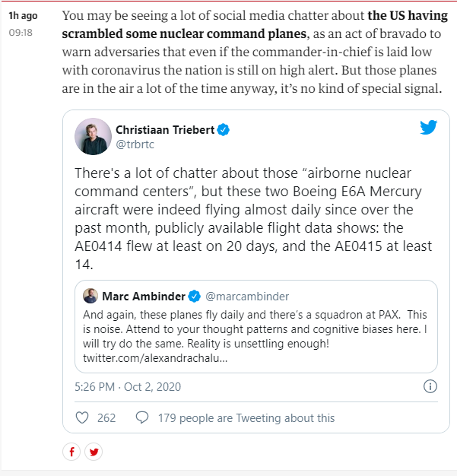Viewport: 457px width, 476px height.
Task: Like the tweet using the heart icon
Action: click(84, 417)
